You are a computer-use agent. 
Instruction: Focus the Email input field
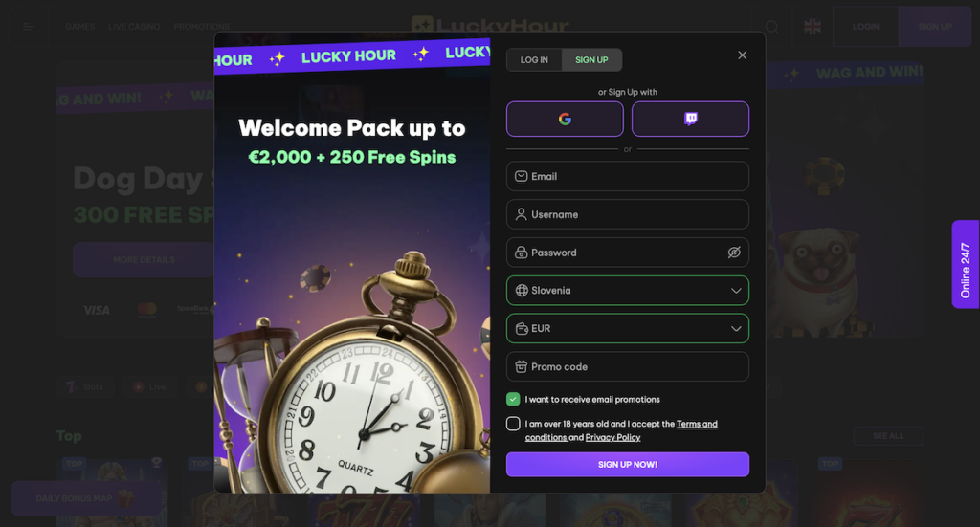pos(628,176)
